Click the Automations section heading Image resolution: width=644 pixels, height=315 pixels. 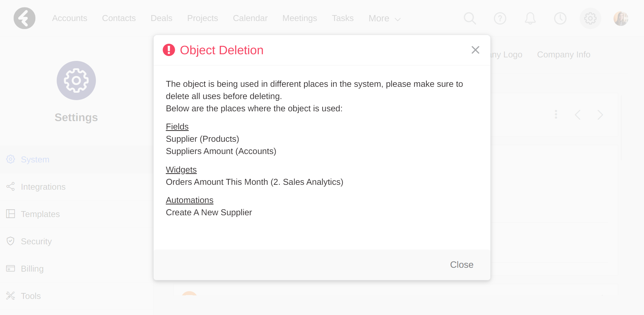click(190, 200)
